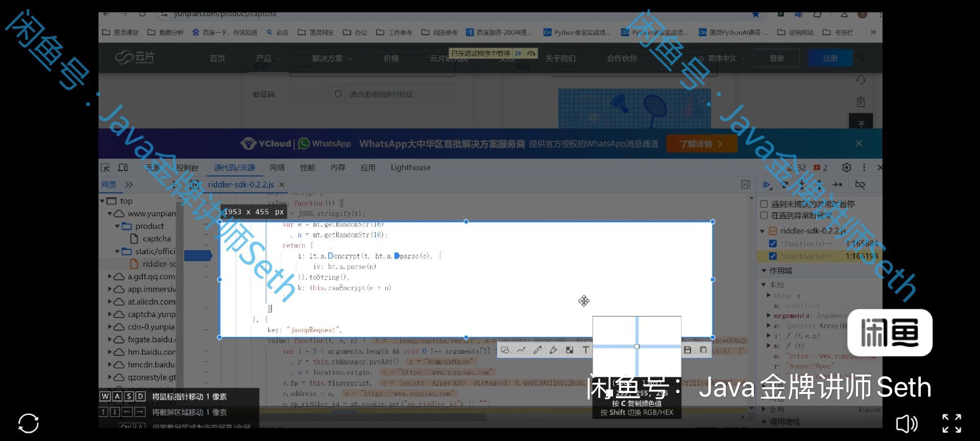
Task: Step into next function call in debugger
Action: click(802, 185)
